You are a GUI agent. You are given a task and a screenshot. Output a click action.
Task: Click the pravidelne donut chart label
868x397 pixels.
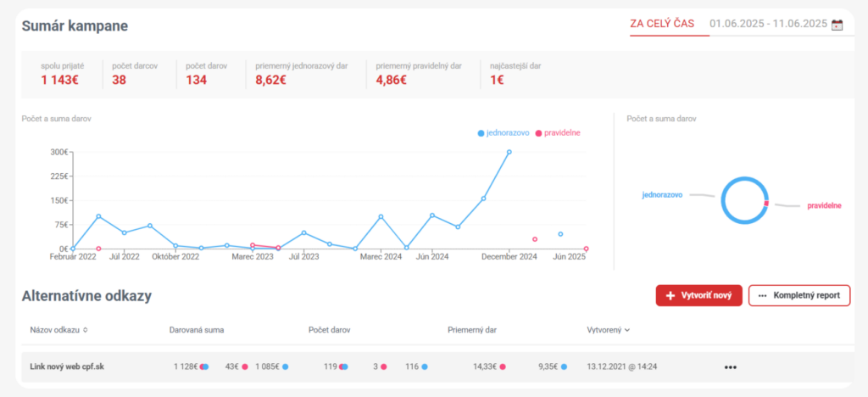click(824, 206)
